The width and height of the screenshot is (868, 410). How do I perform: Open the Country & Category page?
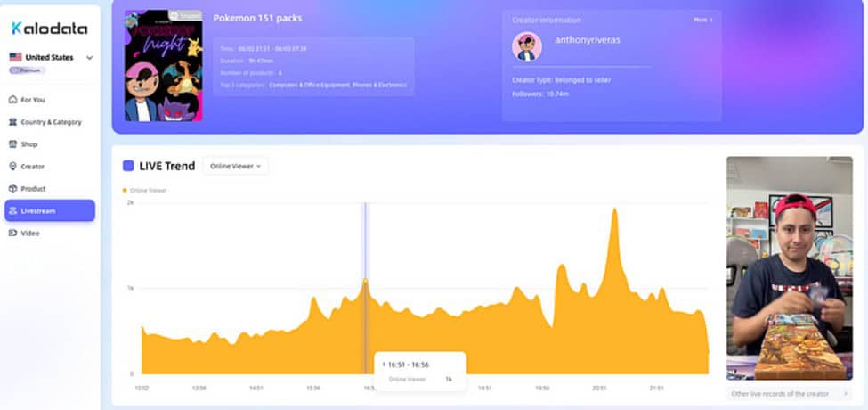50,122
